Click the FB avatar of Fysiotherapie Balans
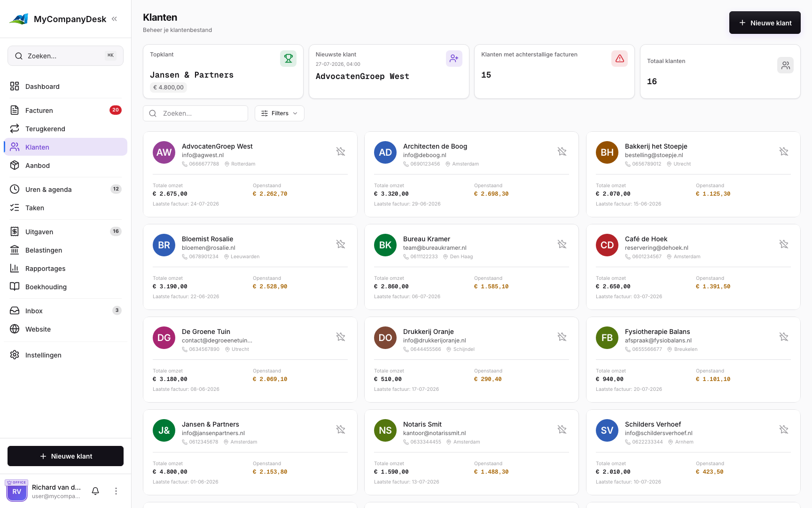Image resolution: width=812 pixels, height=508 pixels. [607, 338]
